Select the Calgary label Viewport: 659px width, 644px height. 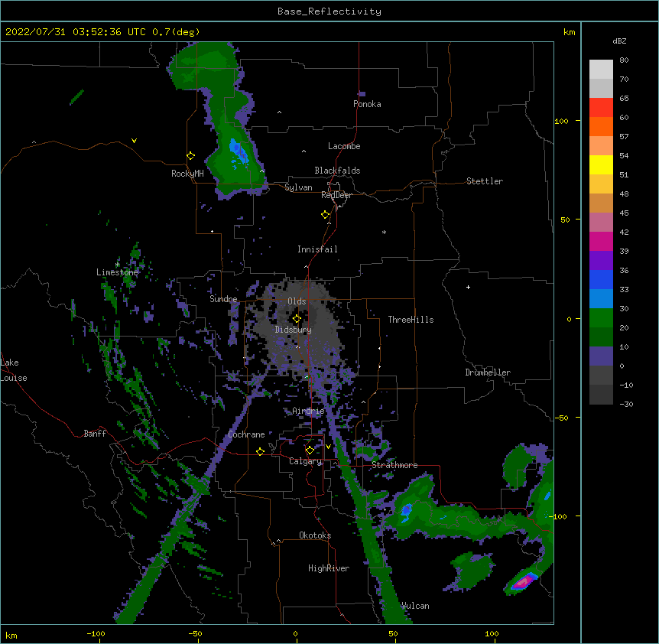click(306, 461)
